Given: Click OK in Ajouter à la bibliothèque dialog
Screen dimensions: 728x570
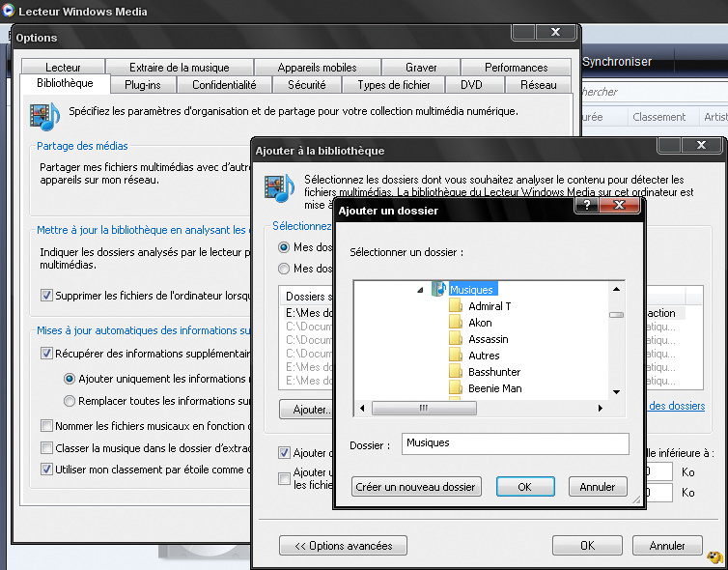Looking at the screenshot, I should 587,546.
